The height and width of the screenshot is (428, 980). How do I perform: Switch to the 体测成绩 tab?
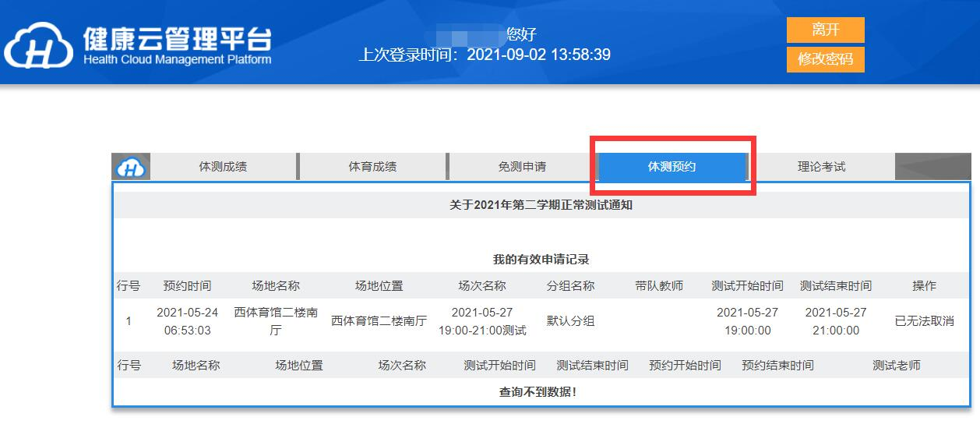point(223,167)
